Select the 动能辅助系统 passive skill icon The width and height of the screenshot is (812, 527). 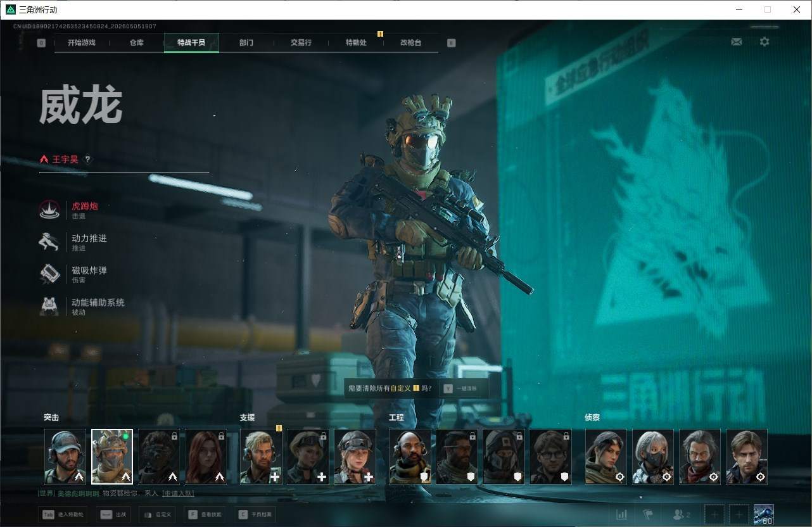coord(49,306)
